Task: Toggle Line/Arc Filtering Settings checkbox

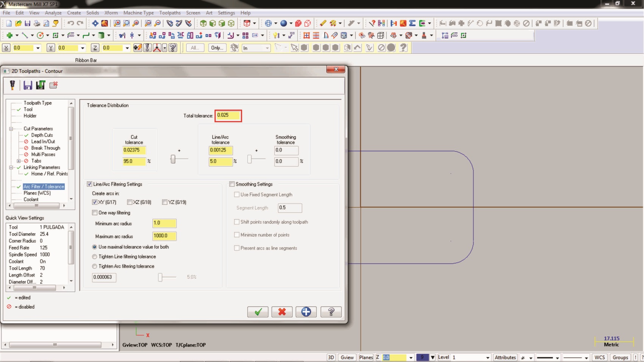Action: pos(89,184)
